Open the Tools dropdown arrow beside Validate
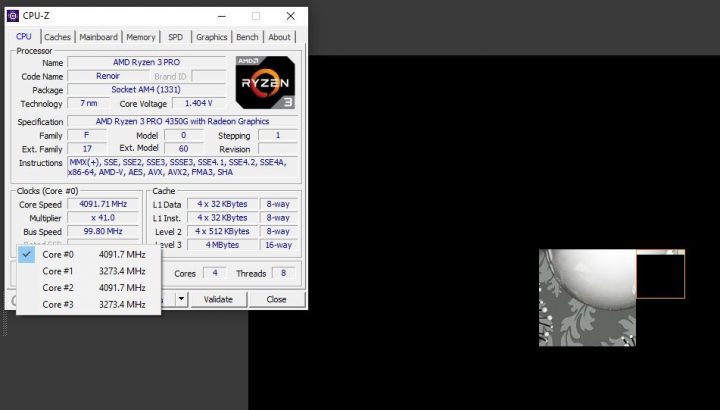This screenshot has width=720, height=410. coord(181,299)
